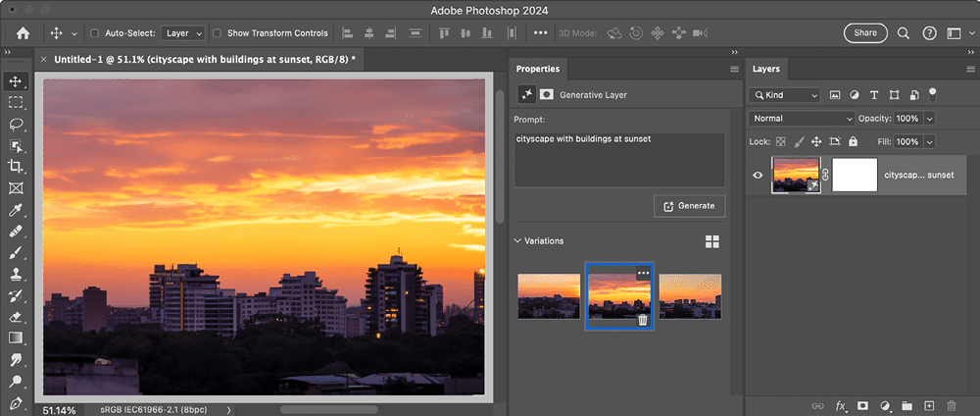
Task: Toggle type layer filter in Layers
Action: point(874,95)
